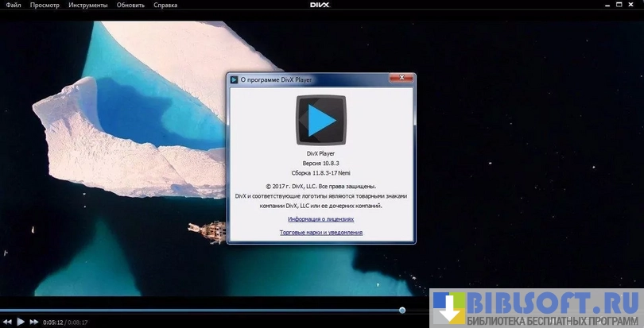Open the Инструменты menu
Screen dimensions: 644x328
point(88,5)
